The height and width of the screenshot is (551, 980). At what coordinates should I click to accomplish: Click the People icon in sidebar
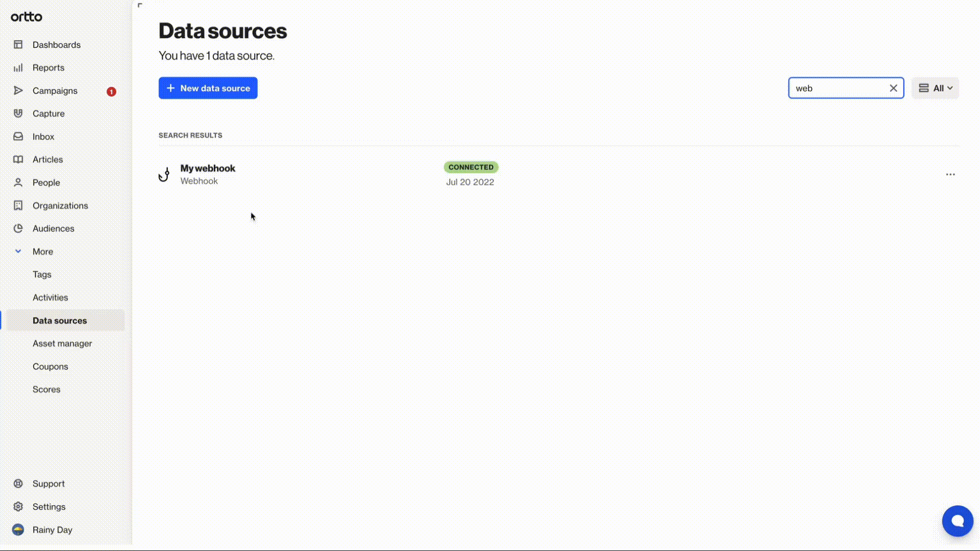point(18,182)
